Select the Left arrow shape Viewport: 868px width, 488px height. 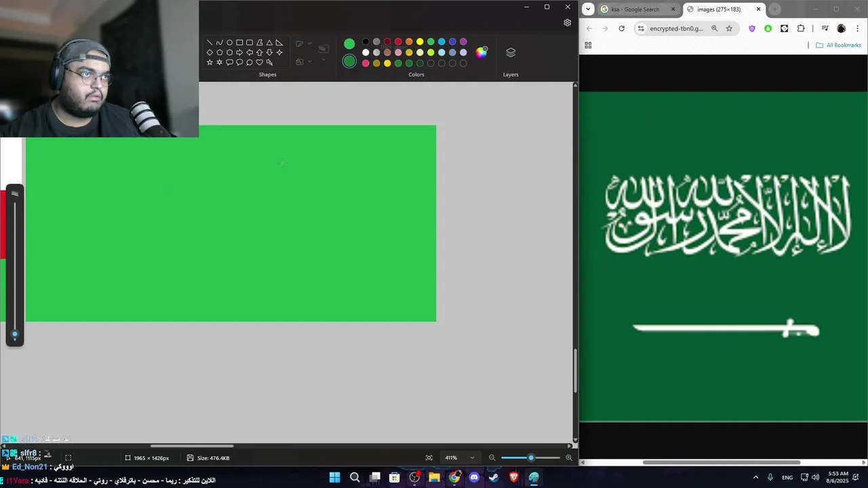click(x=250, y=52)
